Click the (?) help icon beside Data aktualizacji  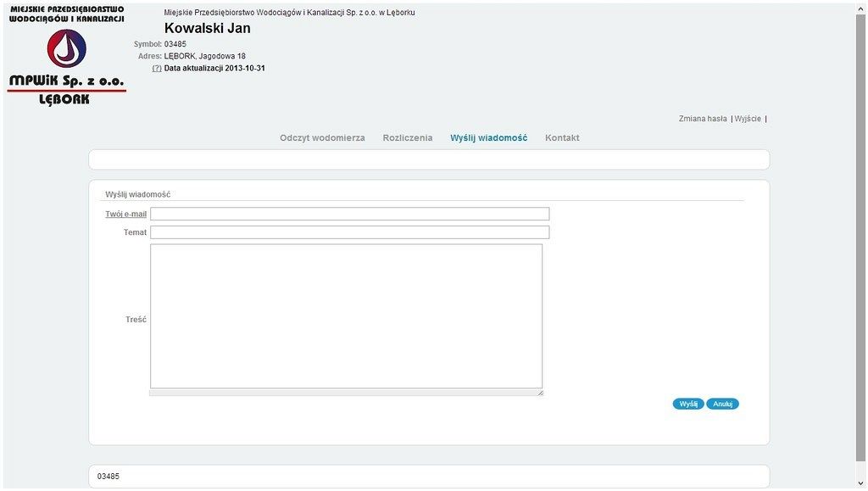pos(157,69)
